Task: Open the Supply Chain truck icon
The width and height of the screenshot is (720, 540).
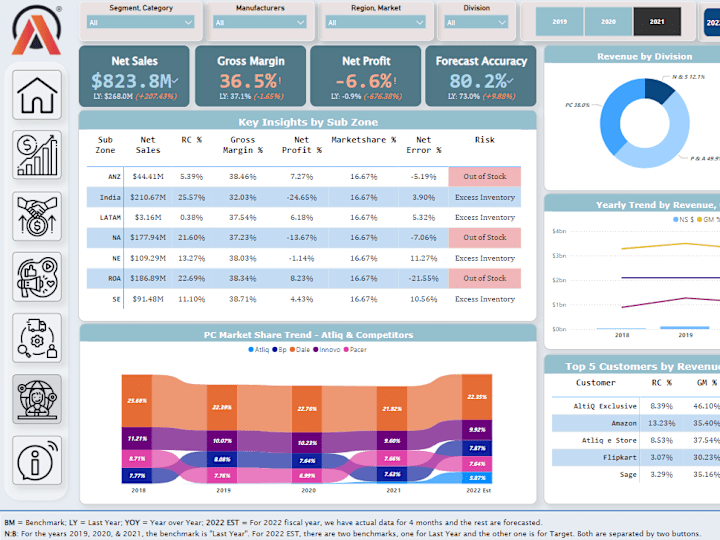Action: point(37,338)
